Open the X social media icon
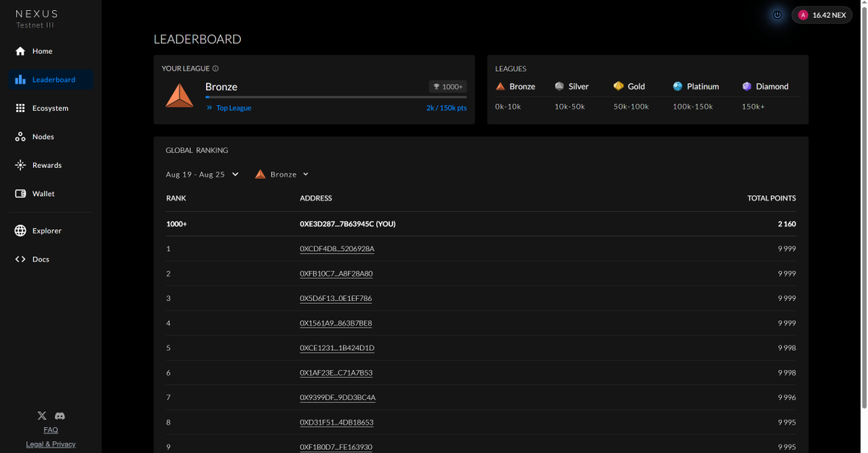This screenshot has height=453, width=868. (42, 416)
